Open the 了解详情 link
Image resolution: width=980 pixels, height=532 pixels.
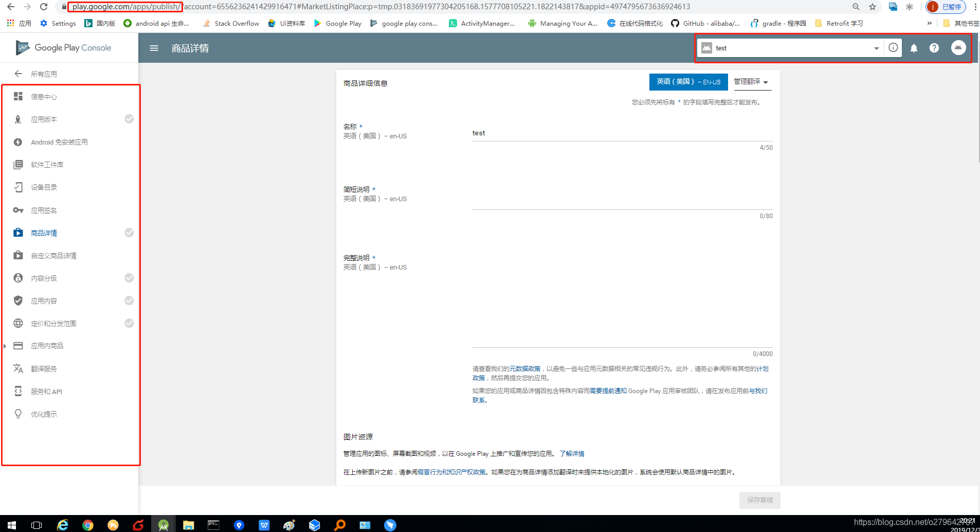[x=572, y=454]
